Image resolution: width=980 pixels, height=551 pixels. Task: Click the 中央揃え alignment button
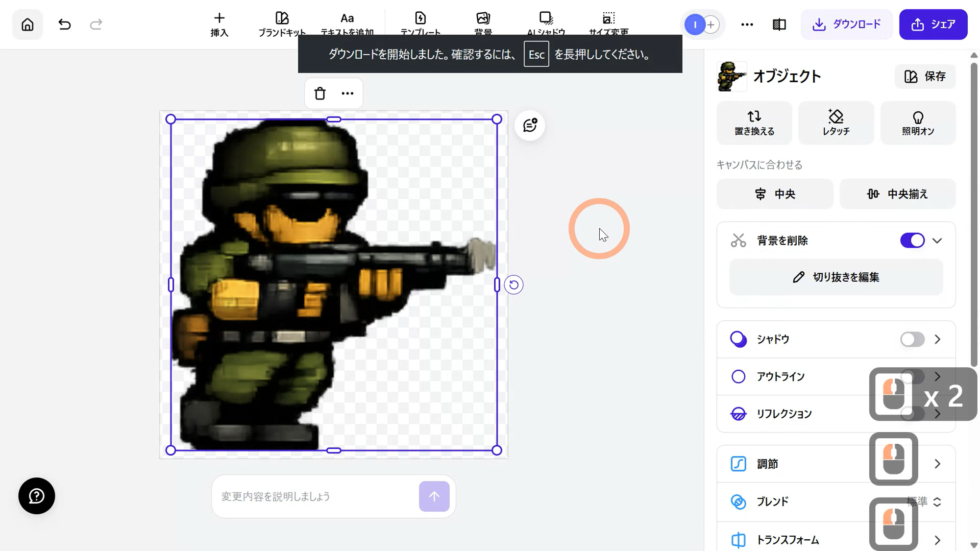click(897, 194)
